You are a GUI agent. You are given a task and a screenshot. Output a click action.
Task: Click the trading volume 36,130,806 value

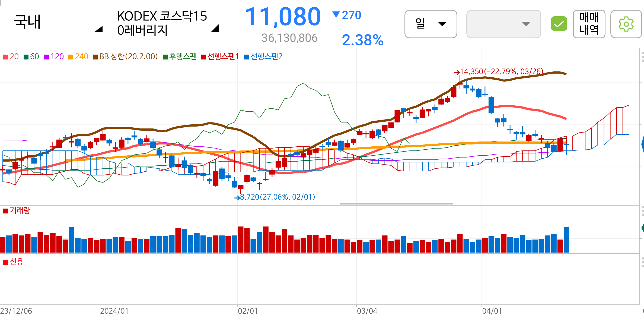pos(289,38)
